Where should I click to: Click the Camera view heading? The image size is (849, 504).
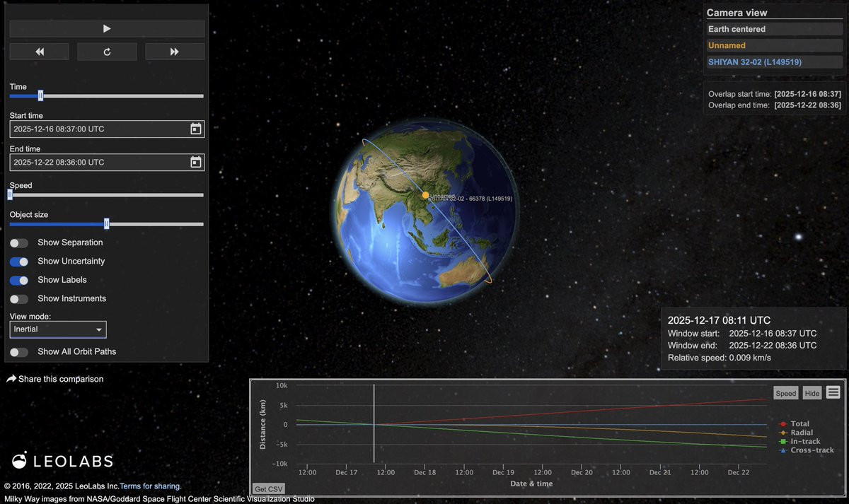click(737, 13)
